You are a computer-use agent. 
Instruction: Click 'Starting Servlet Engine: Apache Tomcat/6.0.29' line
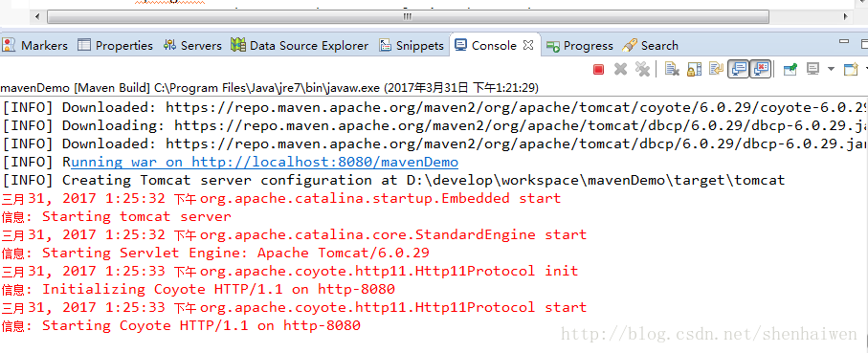point(215,253)
